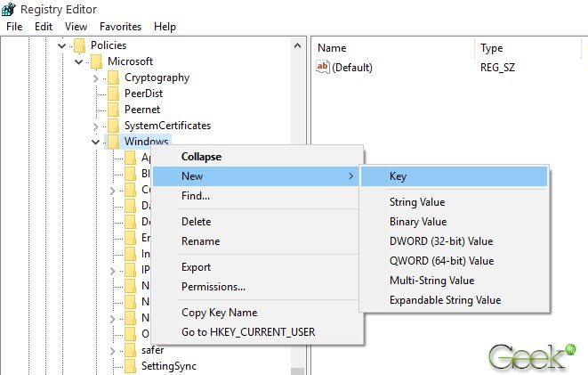Choose Permissions... in context menu
The height and width of the screenshot is (375, 588).
tap(258, 287)
